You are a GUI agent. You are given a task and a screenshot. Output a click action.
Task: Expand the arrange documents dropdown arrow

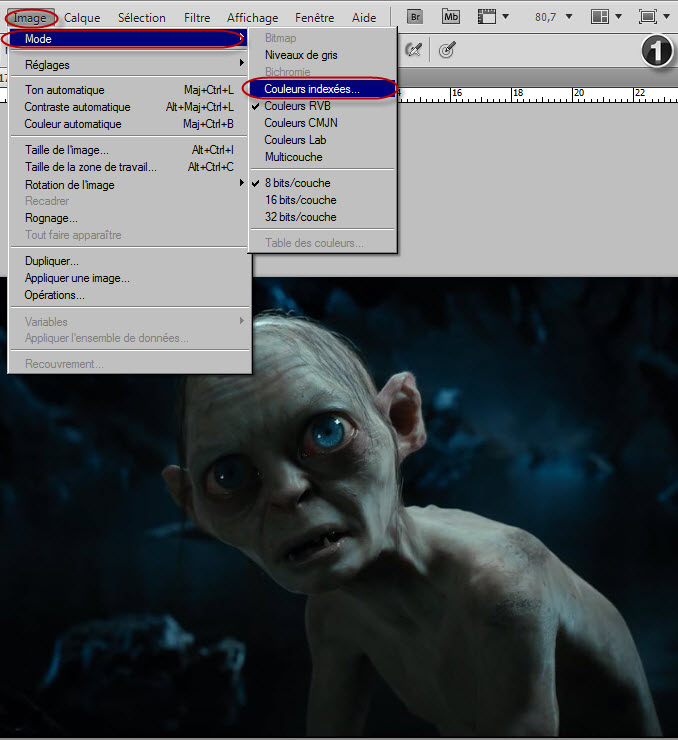click(x=619, y=17)
